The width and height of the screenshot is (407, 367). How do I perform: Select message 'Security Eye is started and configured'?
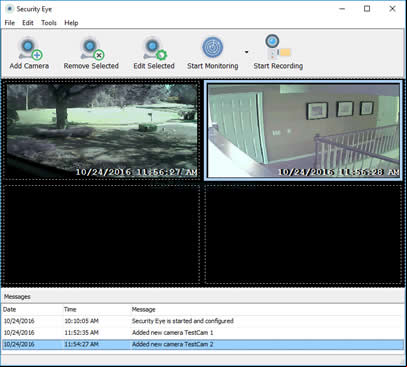183,321
